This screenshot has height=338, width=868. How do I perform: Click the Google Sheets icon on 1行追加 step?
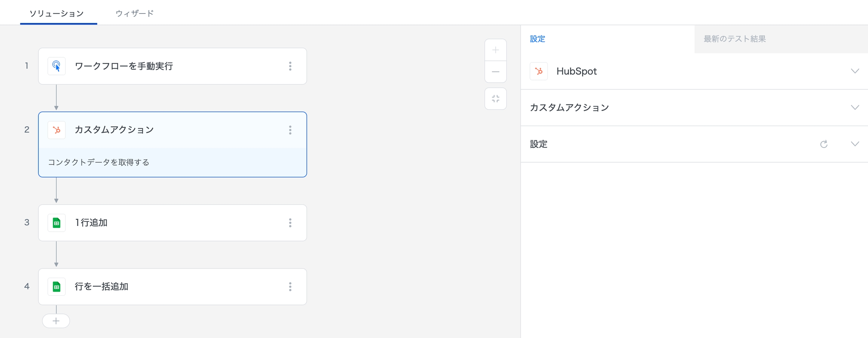(57, 223)
